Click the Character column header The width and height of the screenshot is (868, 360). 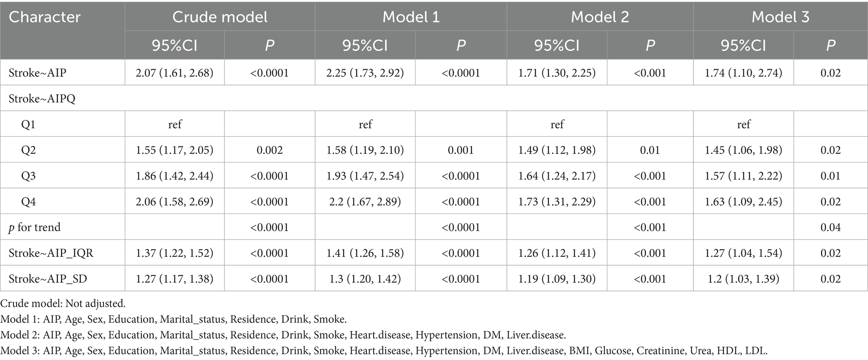44,17
